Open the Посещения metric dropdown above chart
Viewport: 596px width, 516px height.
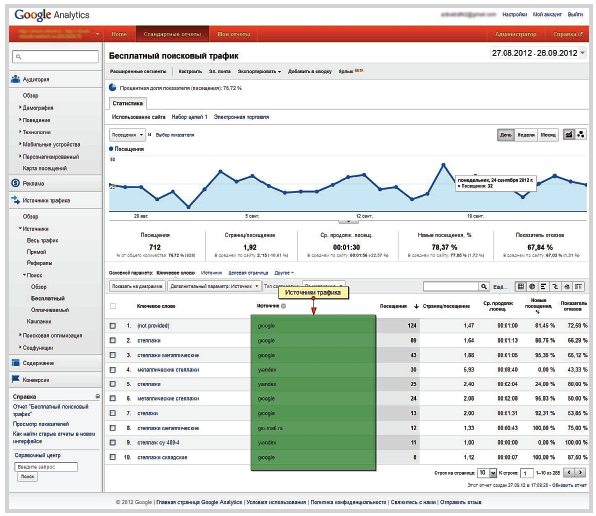127,135
